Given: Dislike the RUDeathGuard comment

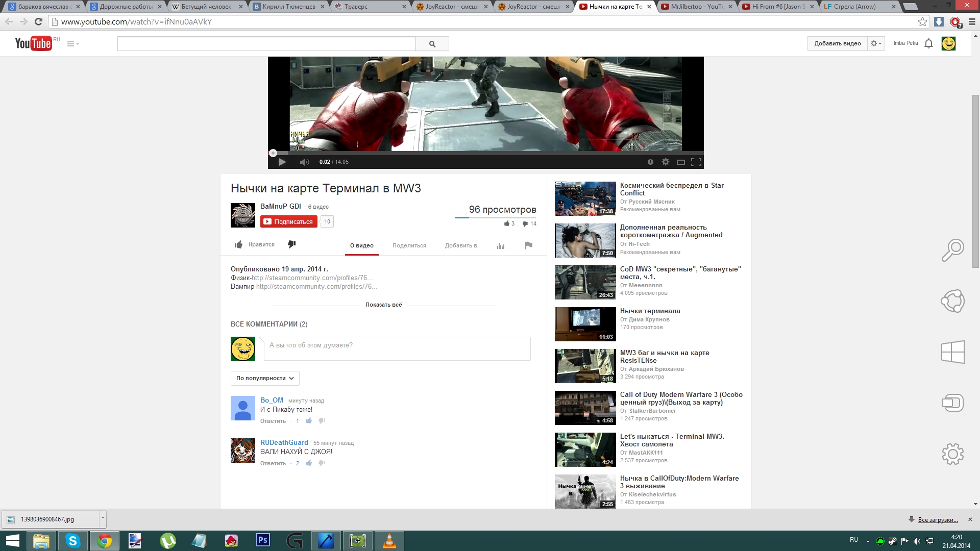Looking at the screenshot, I should click(x=322, y=463).
